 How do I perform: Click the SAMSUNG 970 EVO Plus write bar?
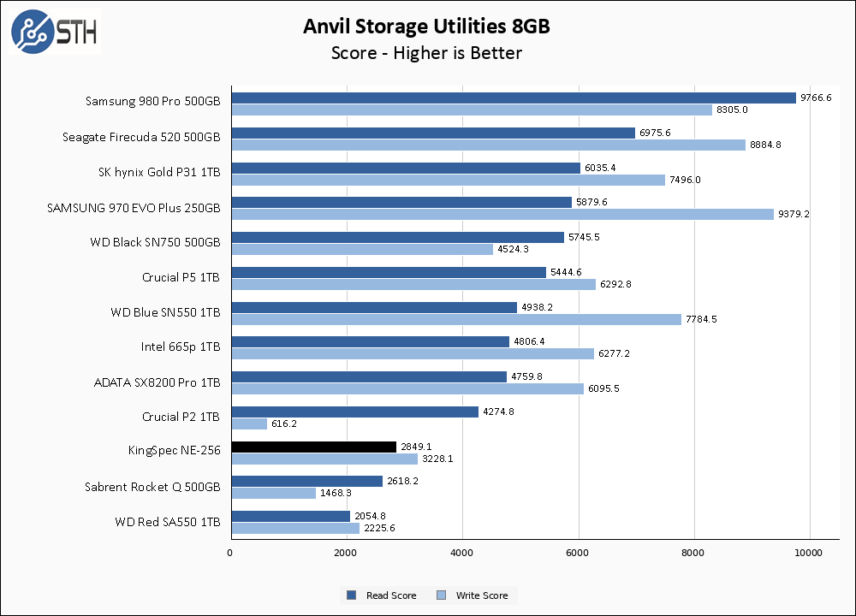click(x=502, y=214)
